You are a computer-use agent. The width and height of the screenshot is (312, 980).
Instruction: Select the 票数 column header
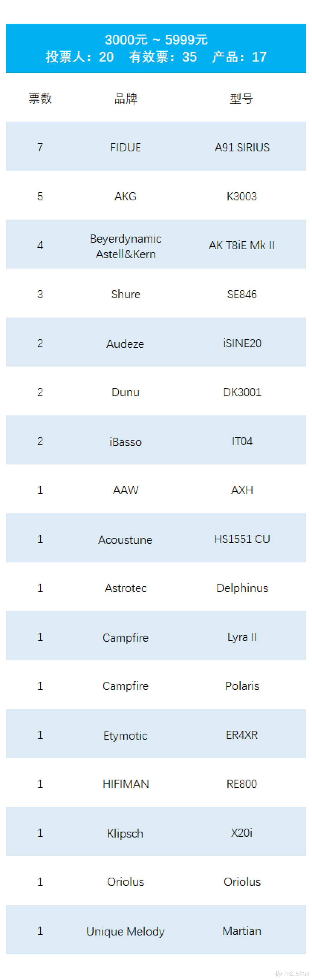point(40,99)
